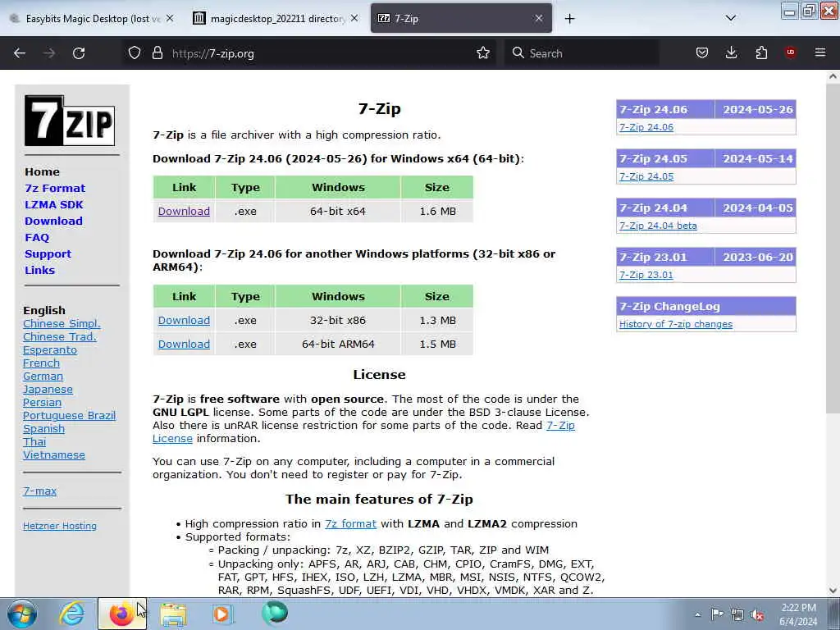Image resolution: width=840 pixels, height=630 pixels.
Task: Reload the page with the refresh icon
Action: 79,53
